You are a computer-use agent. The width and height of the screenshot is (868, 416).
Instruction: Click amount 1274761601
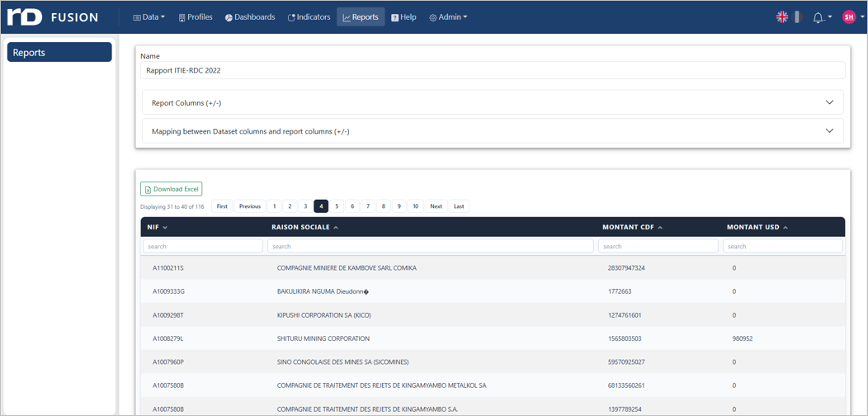625,315
